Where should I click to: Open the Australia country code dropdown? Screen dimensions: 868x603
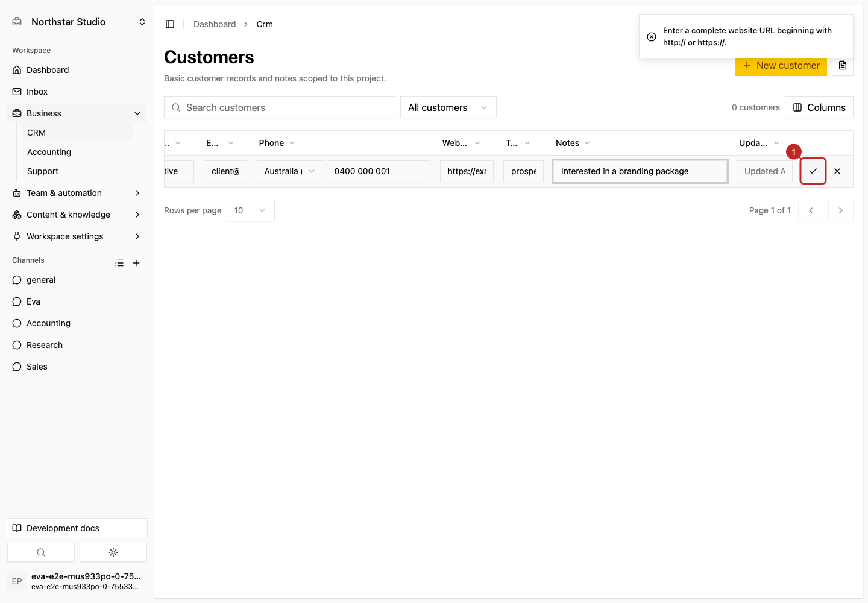point(291,171)
